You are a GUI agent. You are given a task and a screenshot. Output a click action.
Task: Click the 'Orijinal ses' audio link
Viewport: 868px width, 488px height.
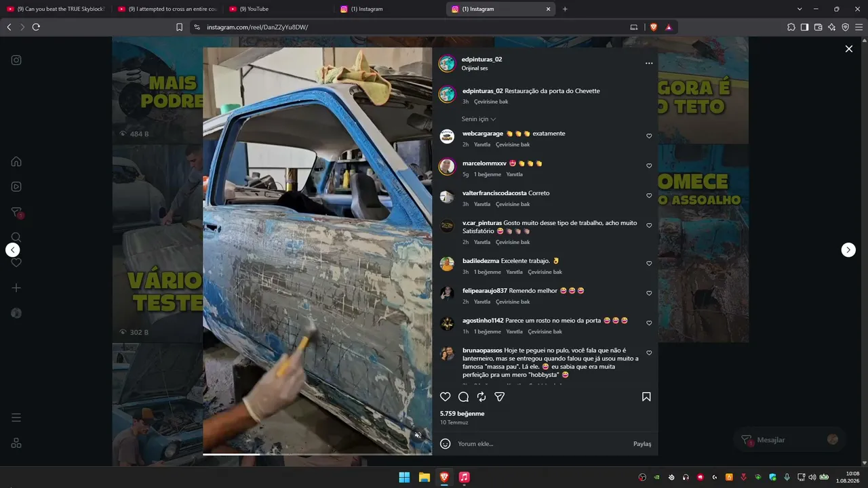click(x=475, y=68)
